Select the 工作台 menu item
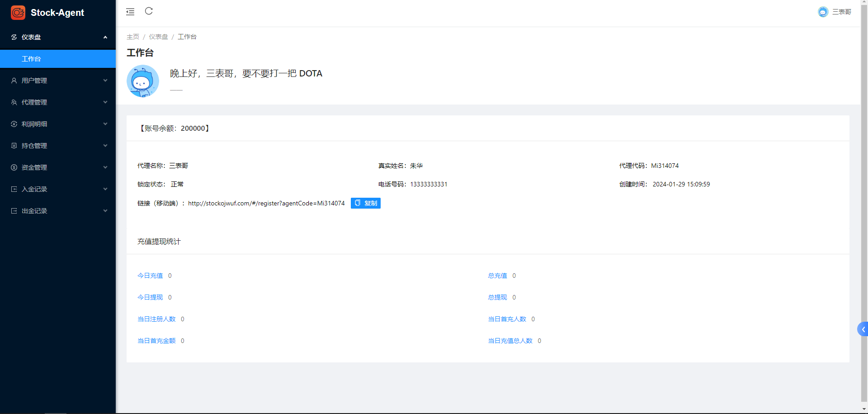 pos(31,59)
